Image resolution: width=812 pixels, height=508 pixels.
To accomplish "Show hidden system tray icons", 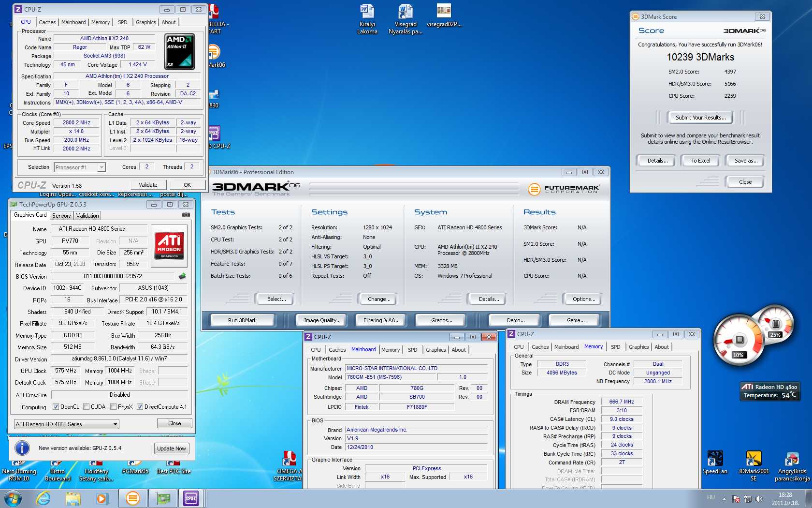I will tap(724, 499).
